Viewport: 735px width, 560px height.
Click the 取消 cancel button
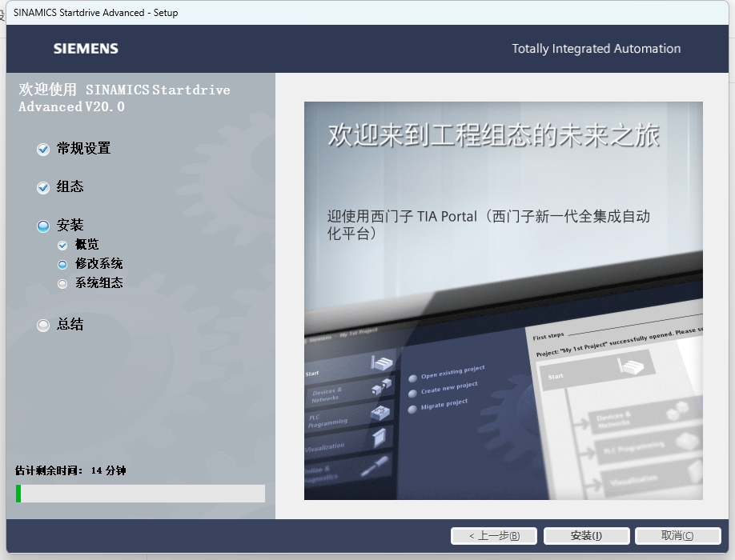tap(677, 536)
